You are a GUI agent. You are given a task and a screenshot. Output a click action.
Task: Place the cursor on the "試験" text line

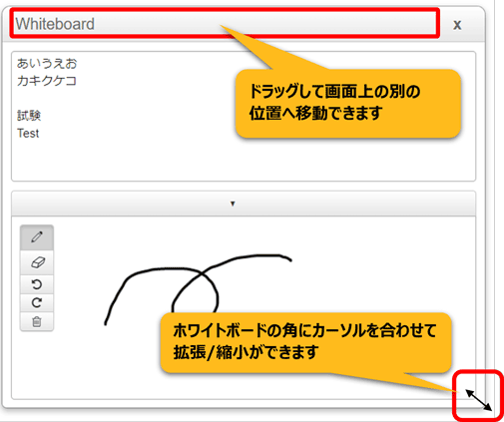coord(29,116)
